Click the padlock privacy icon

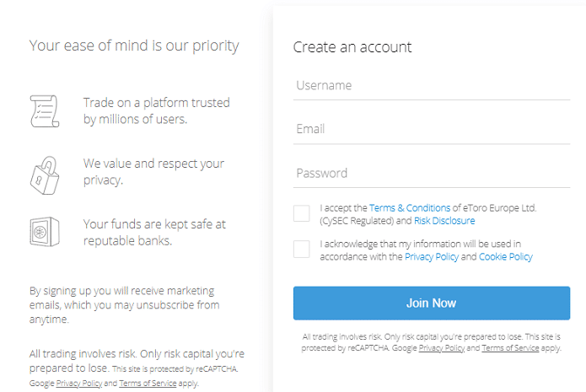coord(45,175)
